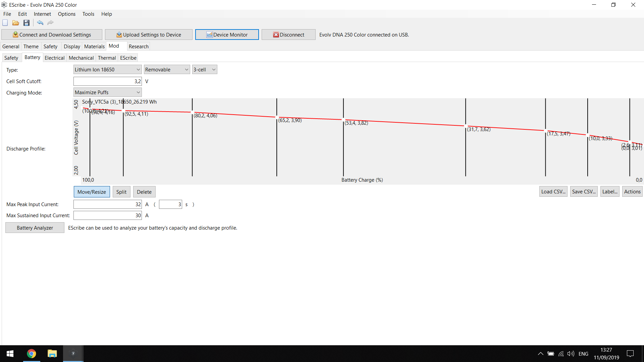Click the Open folder toolbar icon
This screenshot has height=362, width=644.
(15, 23)
